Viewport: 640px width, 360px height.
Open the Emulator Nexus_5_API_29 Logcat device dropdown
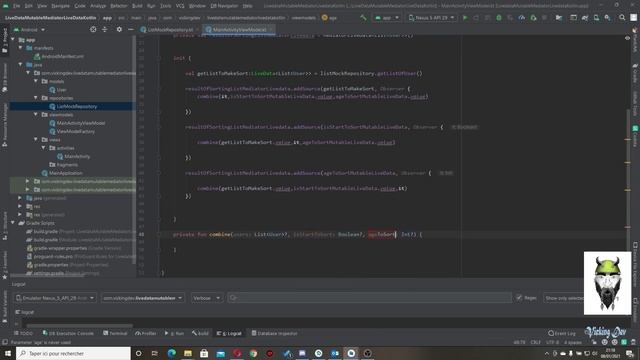pos(55,298)
